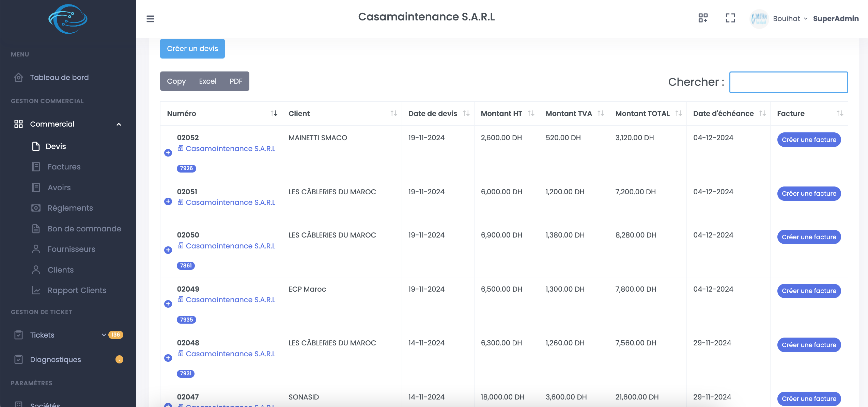Click ticket badge 7931
The width and height of the screenshot is (868, 407).
(186, 374)
